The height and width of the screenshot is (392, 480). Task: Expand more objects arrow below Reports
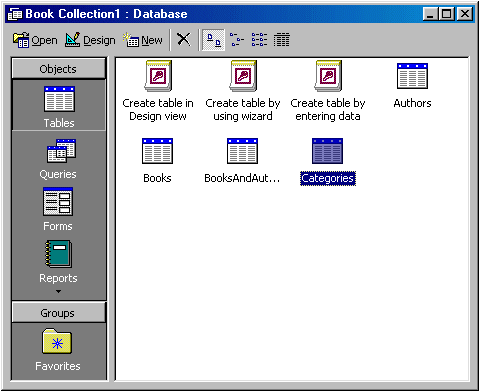[x=58, y=291]
